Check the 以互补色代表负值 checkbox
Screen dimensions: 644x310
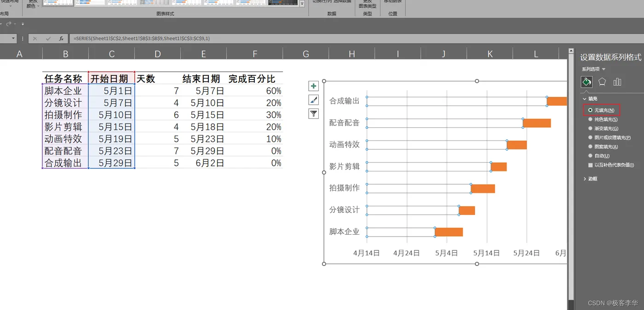click(x=591, y=165)
